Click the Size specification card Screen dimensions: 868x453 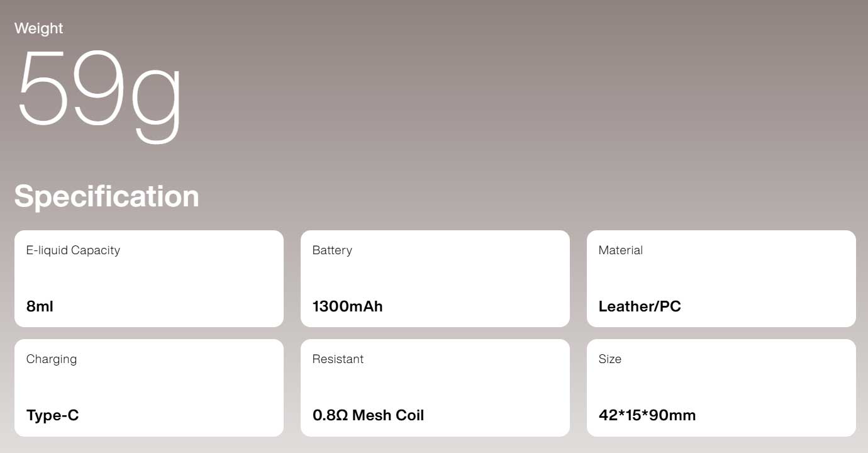click(x=721, y=388)
